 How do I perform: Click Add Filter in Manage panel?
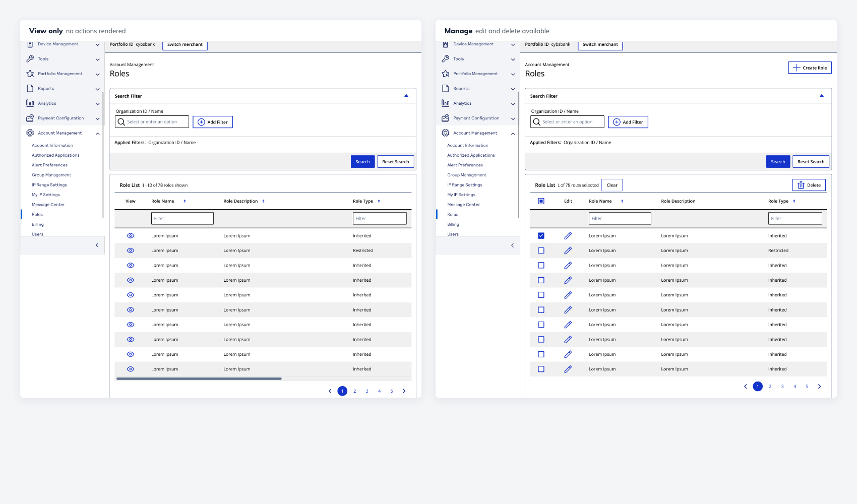click(x=628, y=122)
